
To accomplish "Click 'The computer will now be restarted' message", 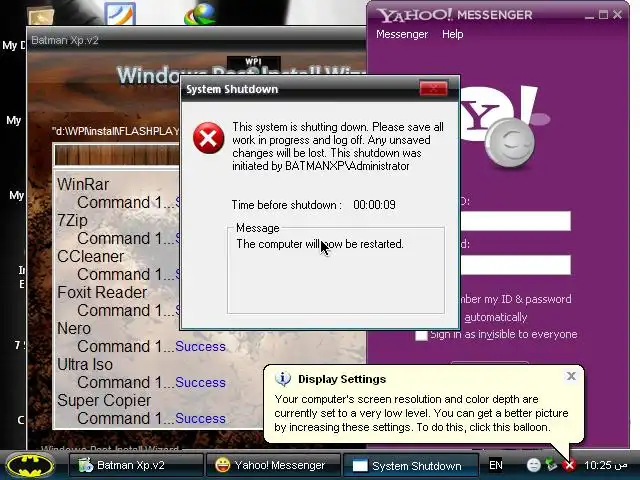I will (320, 244).
